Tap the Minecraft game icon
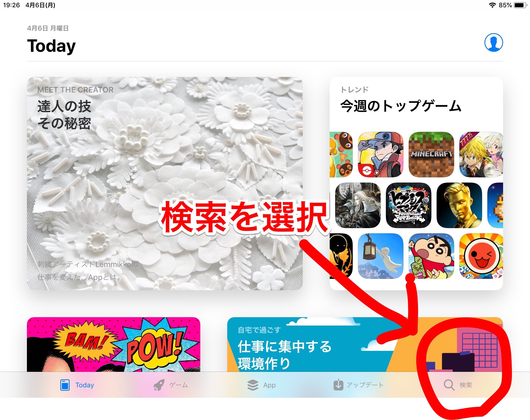The width and height of the screenshot is (530, 420). pyautogui.click(x=431, y=155)
